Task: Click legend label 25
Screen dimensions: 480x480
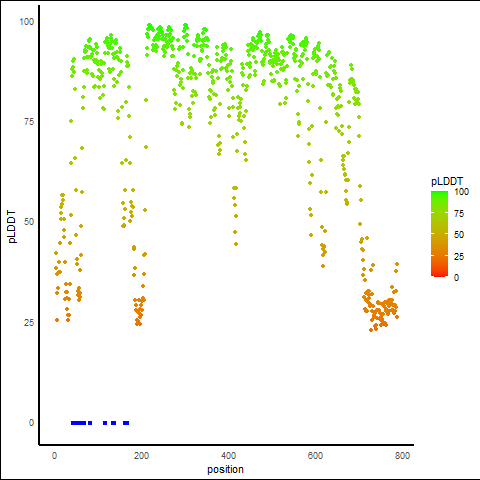Action: click(x=459, y=257)
